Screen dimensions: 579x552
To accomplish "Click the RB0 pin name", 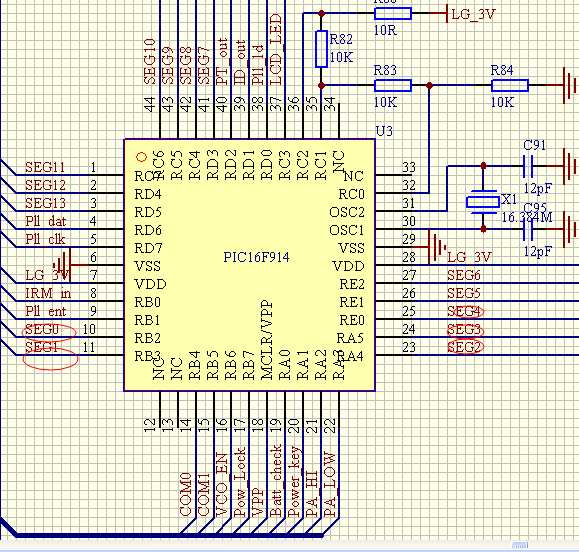I will pos(148,302).
